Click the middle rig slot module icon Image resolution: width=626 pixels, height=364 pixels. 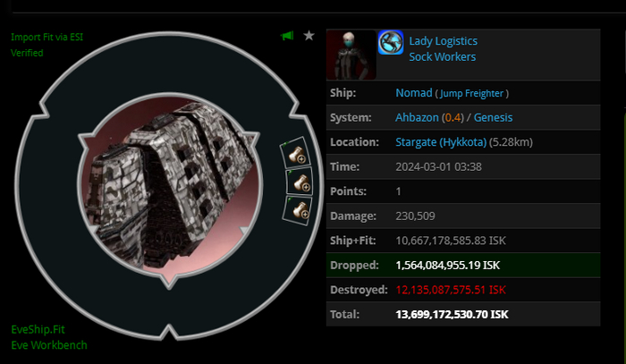(x=300, y=182)
